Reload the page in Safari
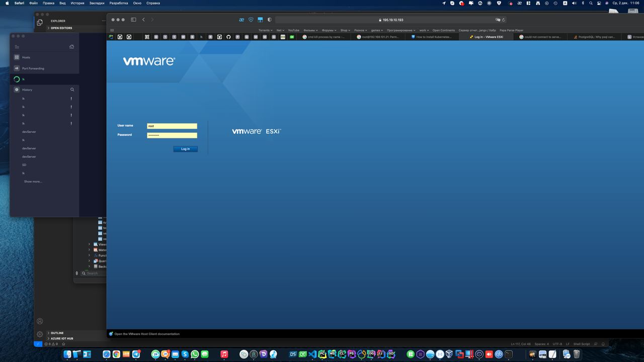 (x=503, y=20)
